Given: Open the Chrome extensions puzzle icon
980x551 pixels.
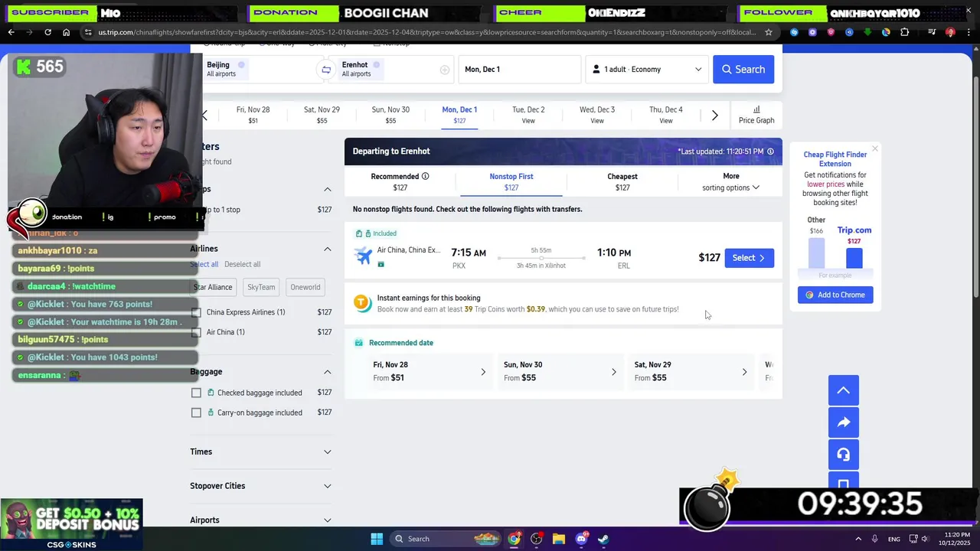Looking at the screenshot, I should 904,32.
